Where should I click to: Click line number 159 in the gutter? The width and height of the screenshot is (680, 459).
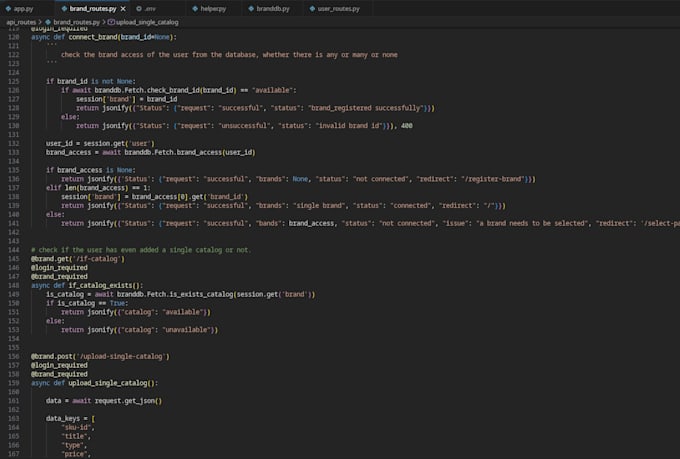click(13, 383)
